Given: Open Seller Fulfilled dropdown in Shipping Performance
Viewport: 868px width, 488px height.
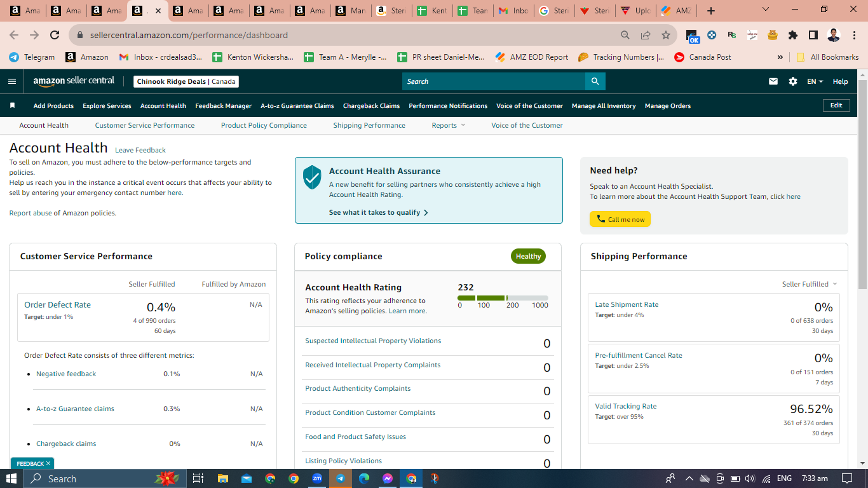Looking at the screenshot, I should [x=810, y=284].
